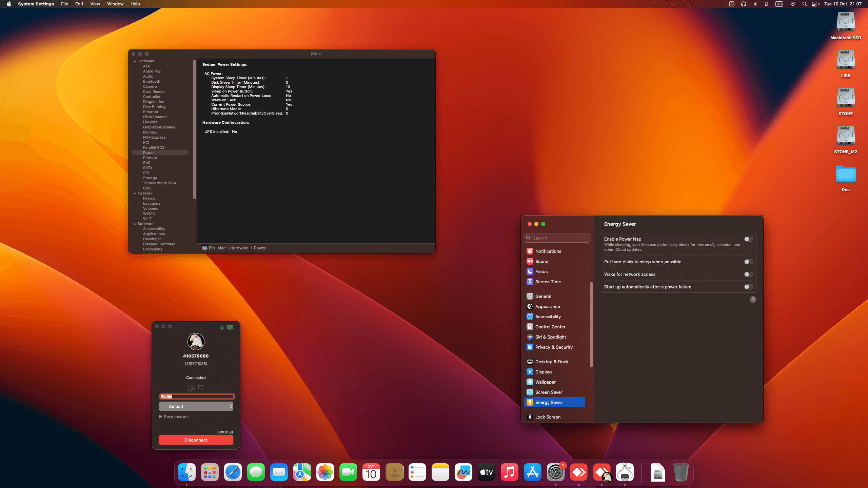Enable Power Nap toggle
The image size is (868, 488).
[x=748, y=239]
